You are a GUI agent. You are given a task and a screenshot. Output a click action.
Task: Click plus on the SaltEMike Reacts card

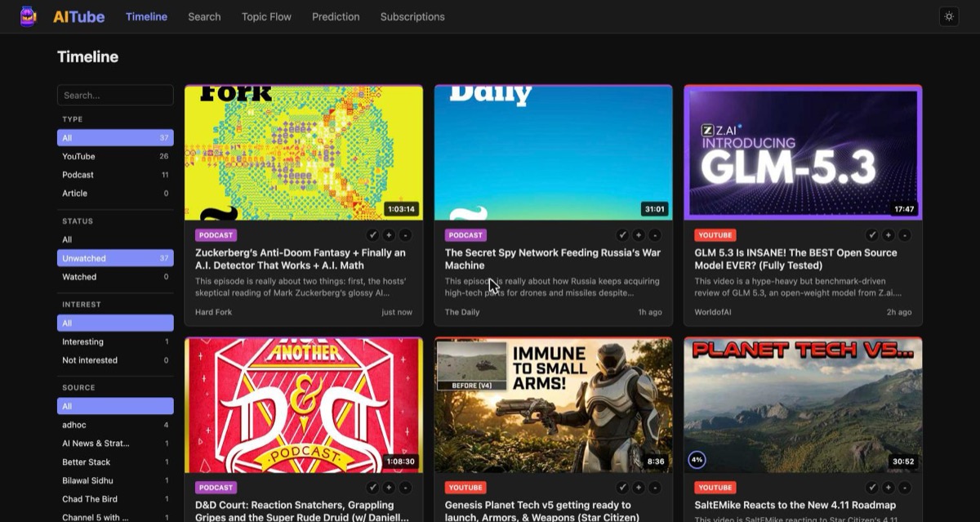tap(889, 488)
